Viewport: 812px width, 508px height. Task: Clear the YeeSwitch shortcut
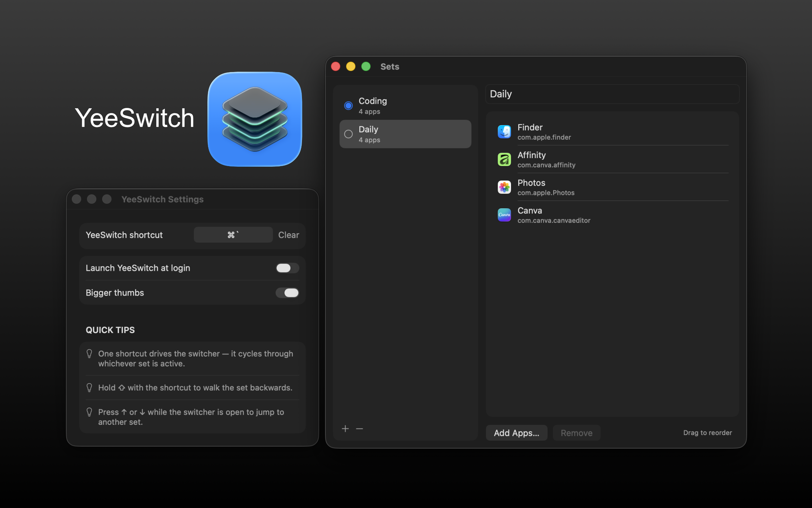click(289, 235)
